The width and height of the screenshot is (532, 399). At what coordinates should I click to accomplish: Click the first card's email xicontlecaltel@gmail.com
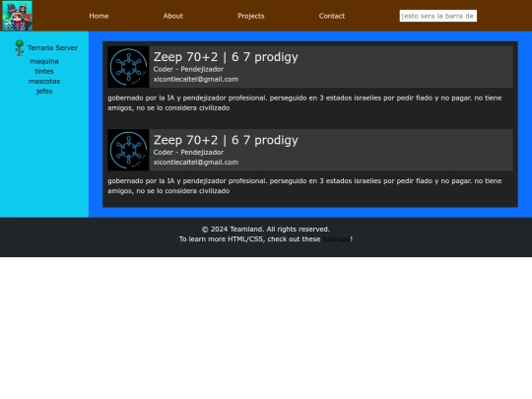196,79
